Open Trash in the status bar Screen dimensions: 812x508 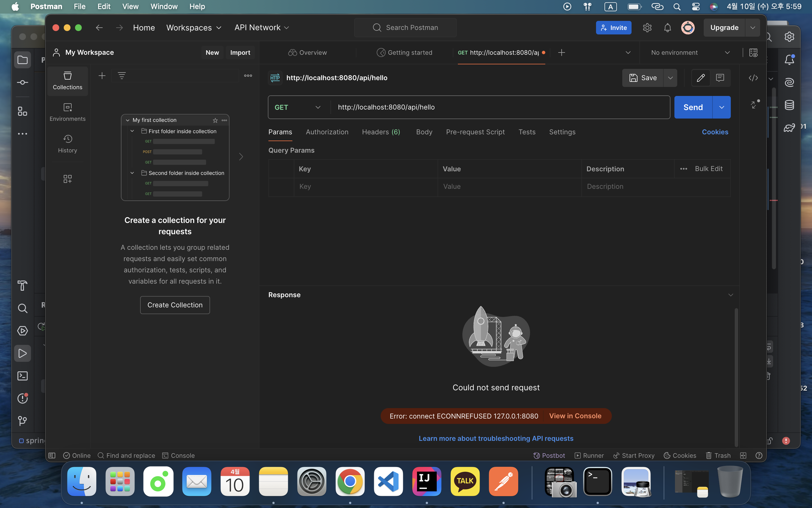click(718, 456)
